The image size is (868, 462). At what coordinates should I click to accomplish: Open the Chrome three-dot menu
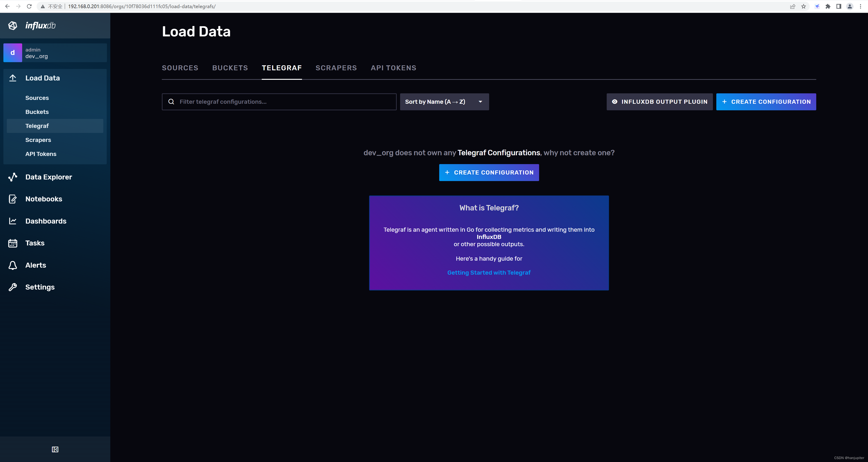coord(860,6)
